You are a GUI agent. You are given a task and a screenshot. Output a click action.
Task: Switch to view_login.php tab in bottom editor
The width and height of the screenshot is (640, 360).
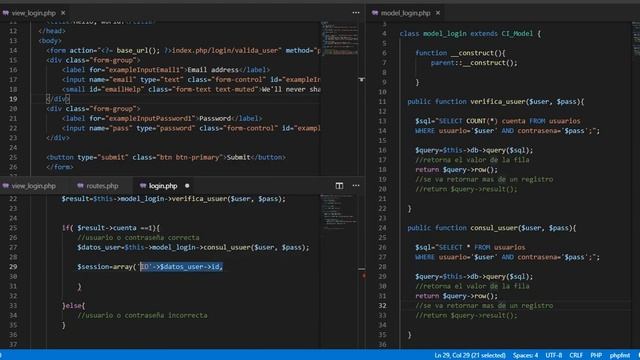click(x=33, y=186)
